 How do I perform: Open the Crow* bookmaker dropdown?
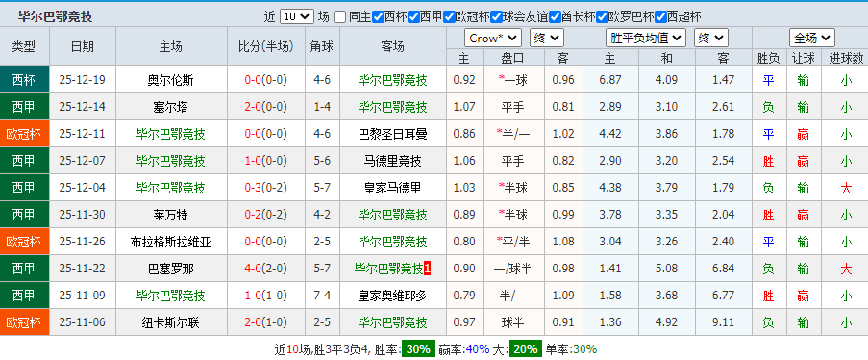493,38
